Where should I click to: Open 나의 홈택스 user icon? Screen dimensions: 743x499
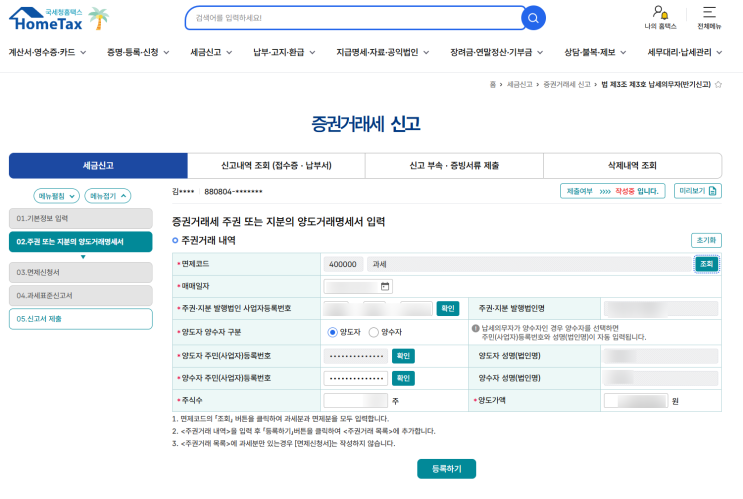pyautogui.click(x=660, y=18)
